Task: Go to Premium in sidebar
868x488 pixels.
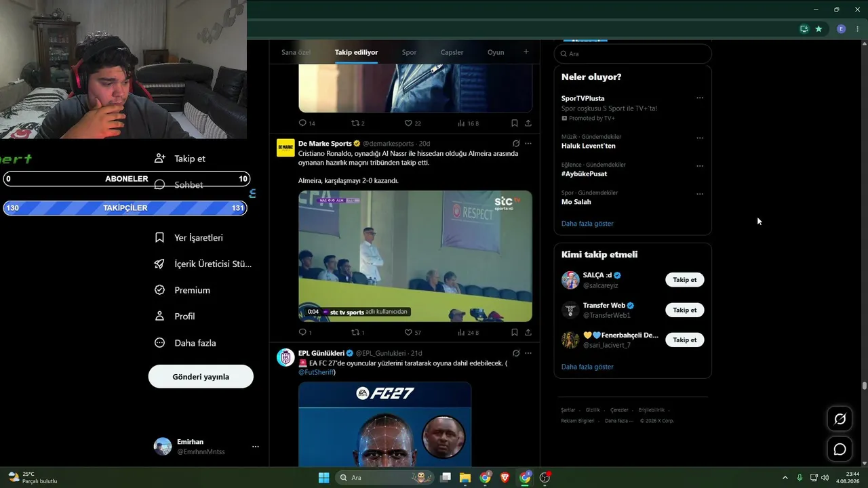Action: (x=182, y=290)
